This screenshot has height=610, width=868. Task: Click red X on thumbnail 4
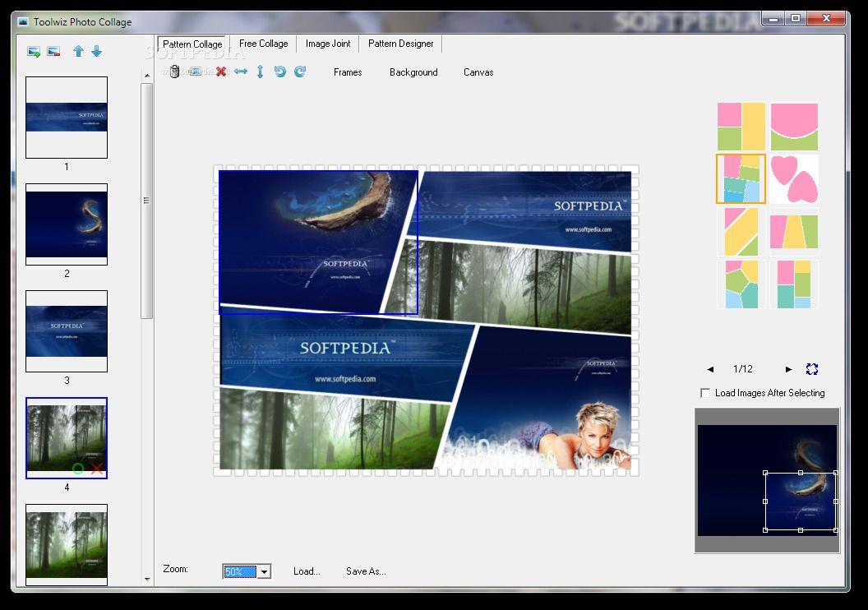[x=97, y=469]
